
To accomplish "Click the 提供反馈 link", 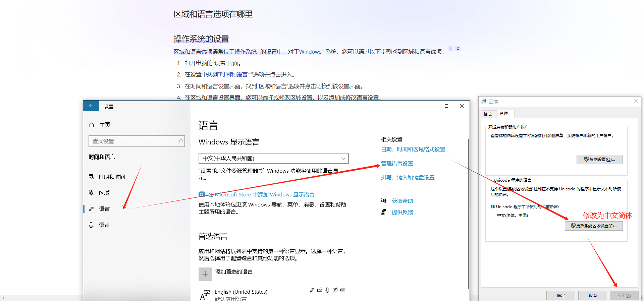I will [402, 213].
